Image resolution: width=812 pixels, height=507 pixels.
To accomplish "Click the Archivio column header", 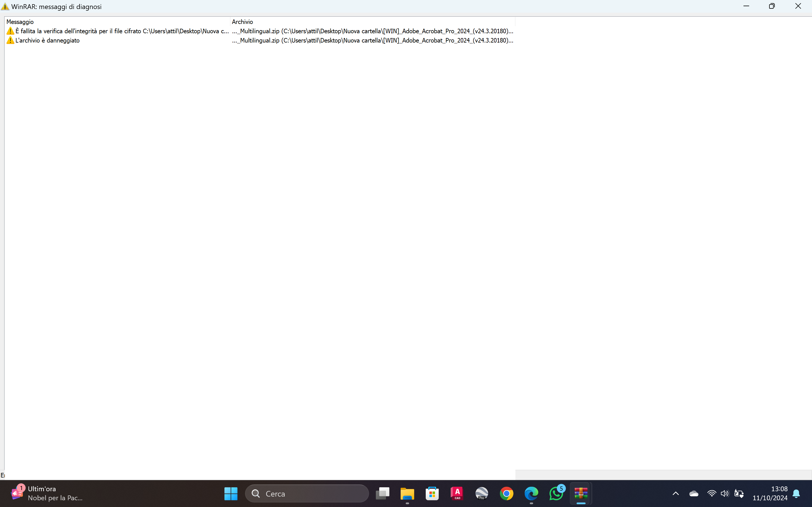I will click(242, 22).
